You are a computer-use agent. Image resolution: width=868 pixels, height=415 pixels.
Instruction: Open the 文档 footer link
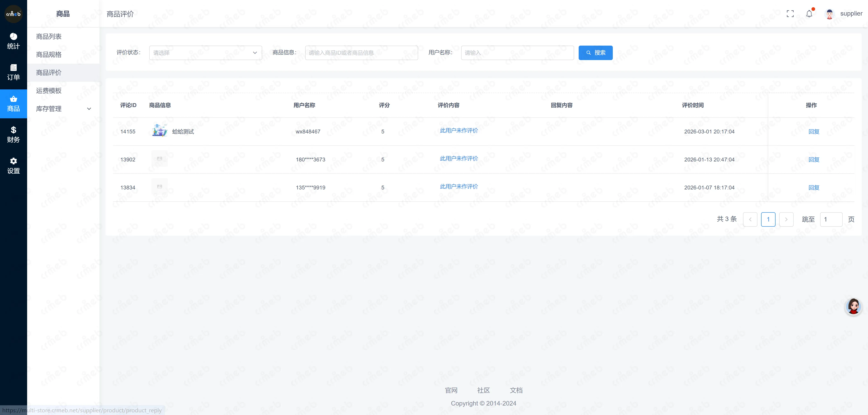pos(516,390)
